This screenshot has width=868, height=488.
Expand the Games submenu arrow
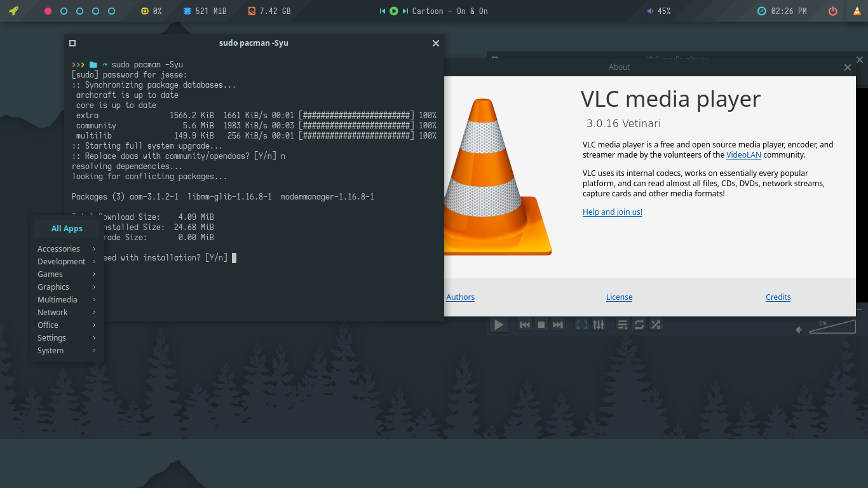[x=94, y=274]
